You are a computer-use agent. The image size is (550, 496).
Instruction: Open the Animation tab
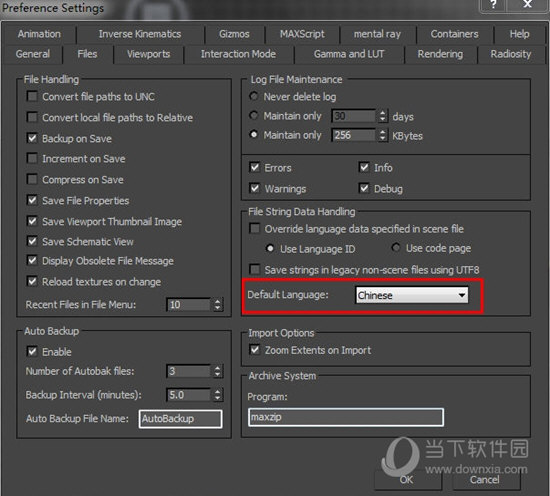pyautogui.click(x=39, y=34)
